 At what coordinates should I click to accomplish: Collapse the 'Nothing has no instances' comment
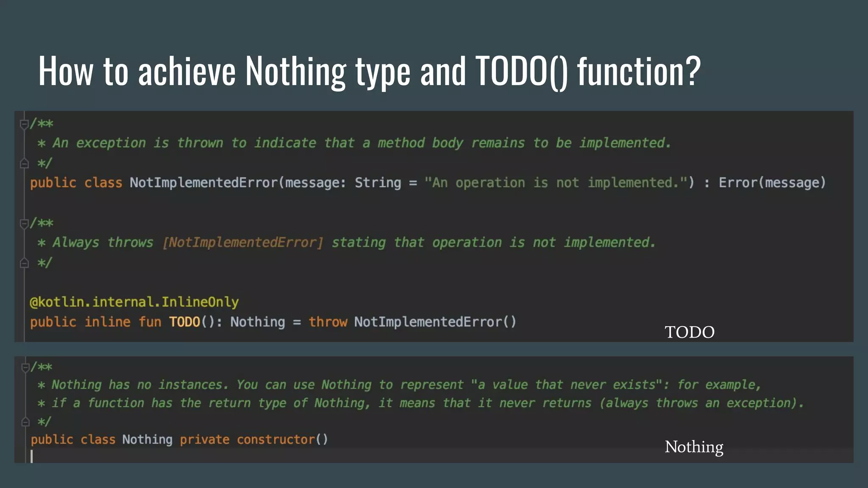coord(25,367)
